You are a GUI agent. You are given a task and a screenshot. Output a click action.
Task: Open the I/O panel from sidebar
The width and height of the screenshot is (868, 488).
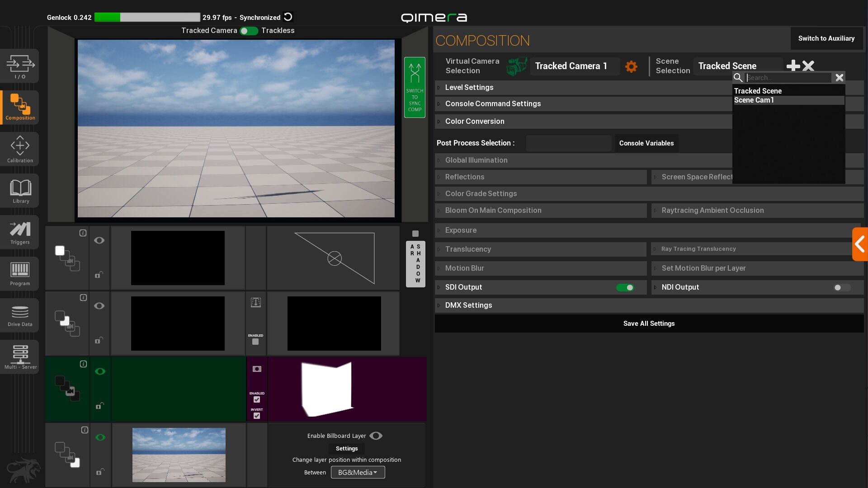pos(20,66)
